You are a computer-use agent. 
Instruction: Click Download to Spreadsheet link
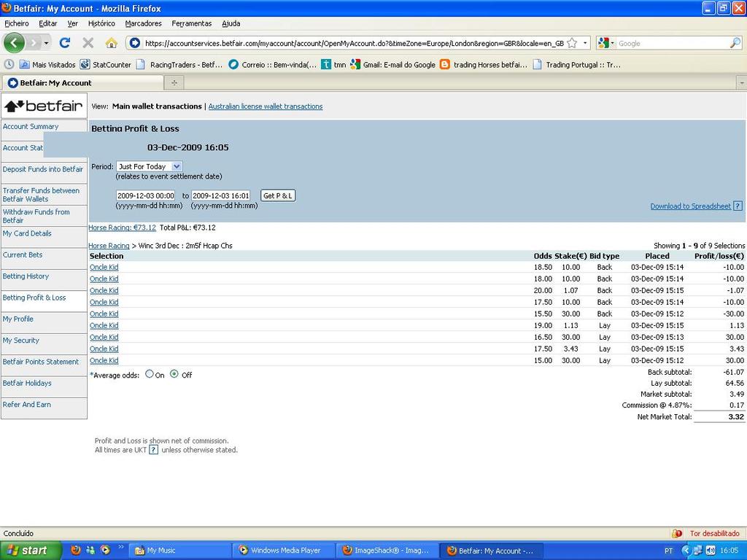tap(690, 206)
